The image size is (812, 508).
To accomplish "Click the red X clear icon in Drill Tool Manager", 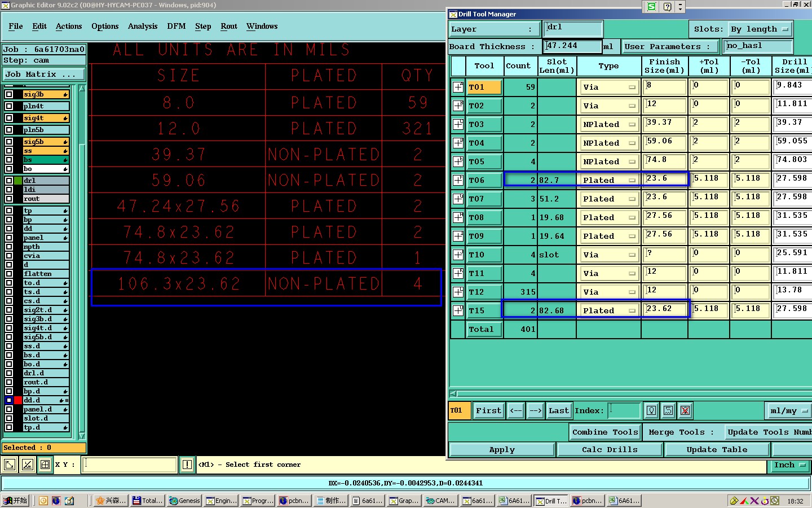I will click(x=685, y=410).
